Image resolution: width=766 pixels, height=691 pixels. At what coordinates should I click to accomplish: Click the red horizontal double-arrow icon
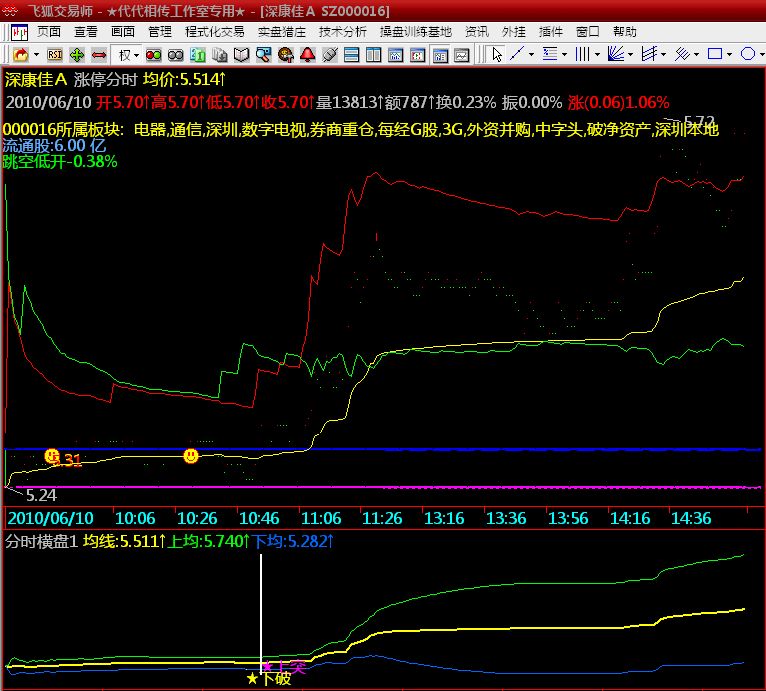[99, 54]
